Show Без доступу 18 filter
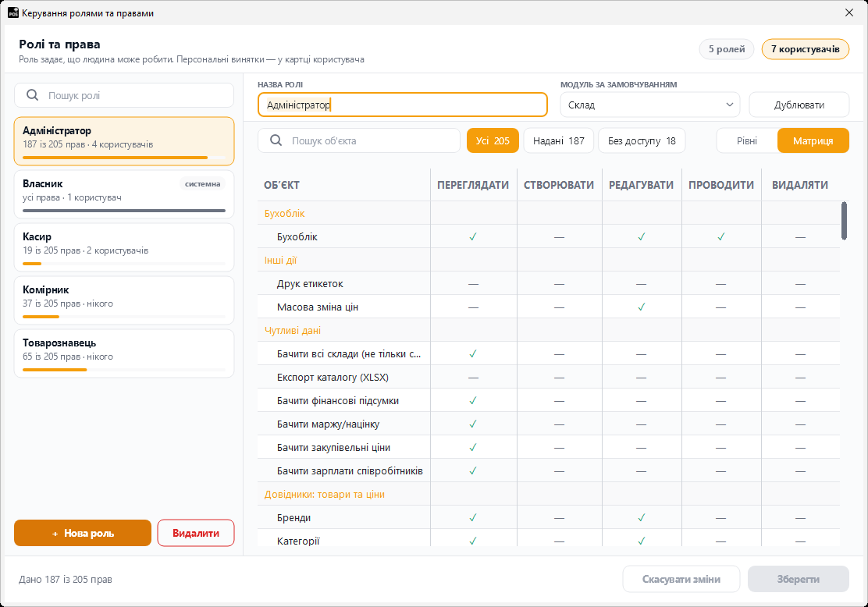The width and height of the screenshot is (868, 607). (642, 140)
